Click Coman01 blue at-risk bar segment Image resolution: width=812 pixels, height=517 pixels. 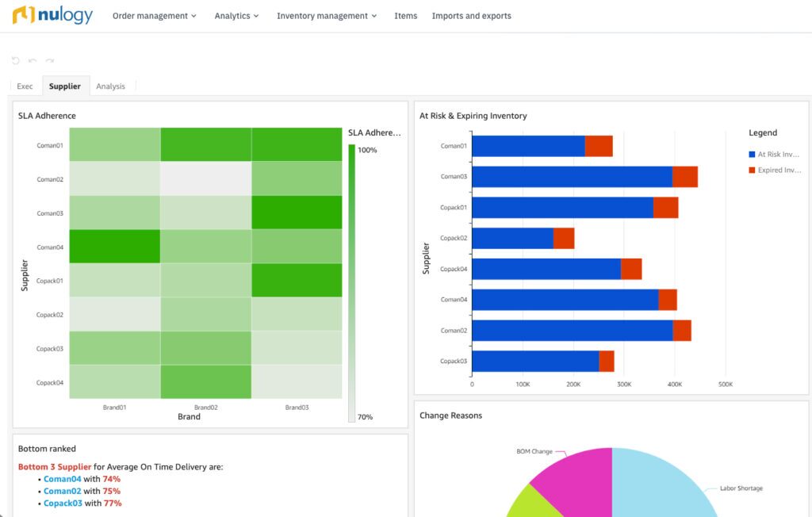(x=528, y=146)
